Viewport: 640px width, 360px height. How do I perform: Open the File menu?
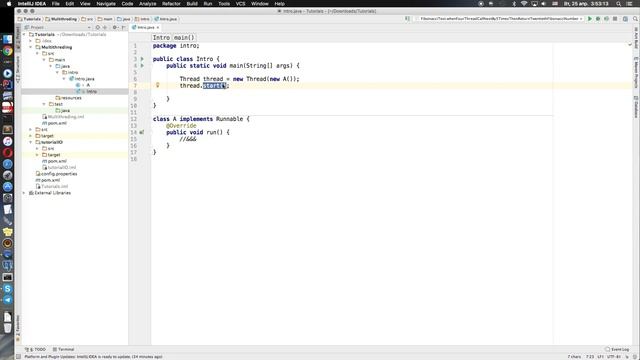pos(56,4)
